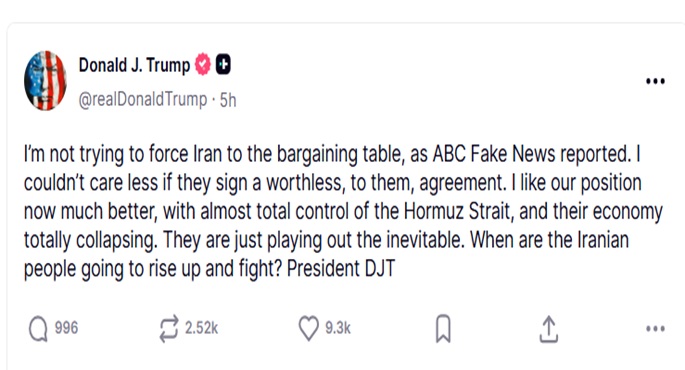Open Donald J. Trump's profile picture
Screen dimensions: 685x370
click(x=45, y=80)
